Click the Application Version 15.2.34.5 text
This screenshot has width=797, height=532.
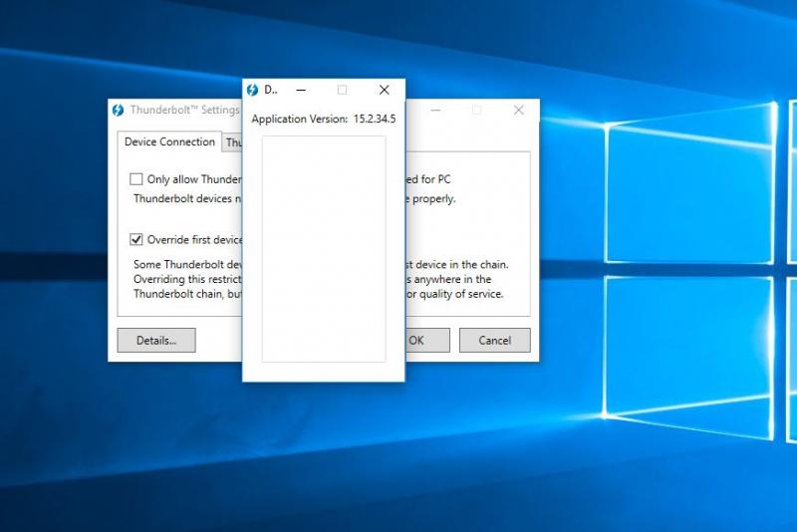click(x=323, y=119)
